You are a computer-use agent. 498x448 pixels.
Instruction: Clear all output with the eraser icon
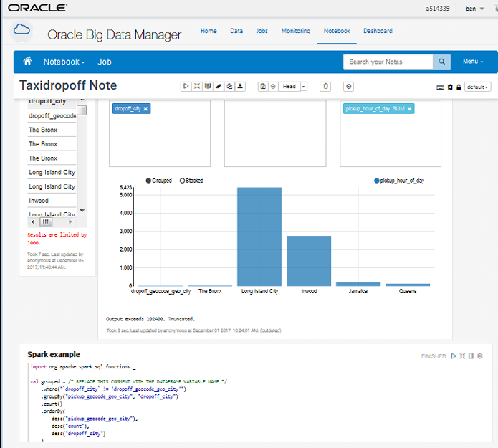(219, 87)
